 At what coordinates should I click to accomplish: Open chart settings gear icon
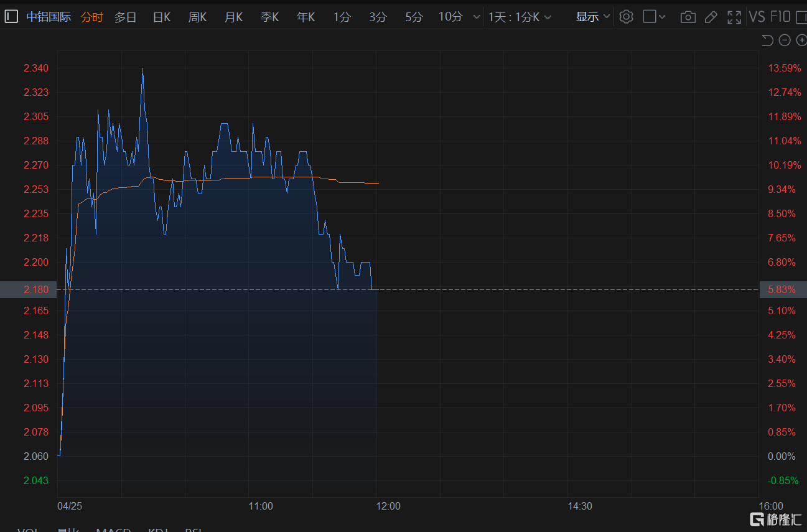[627, 17]
